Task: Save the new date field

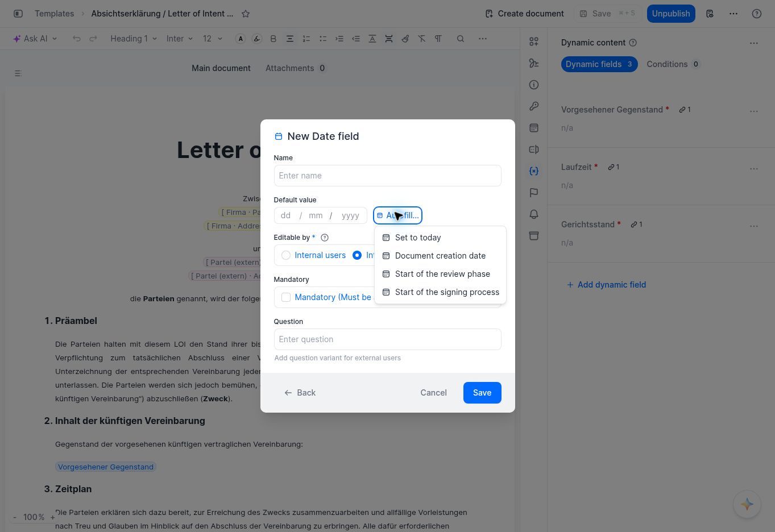Action: pos(482,393)
